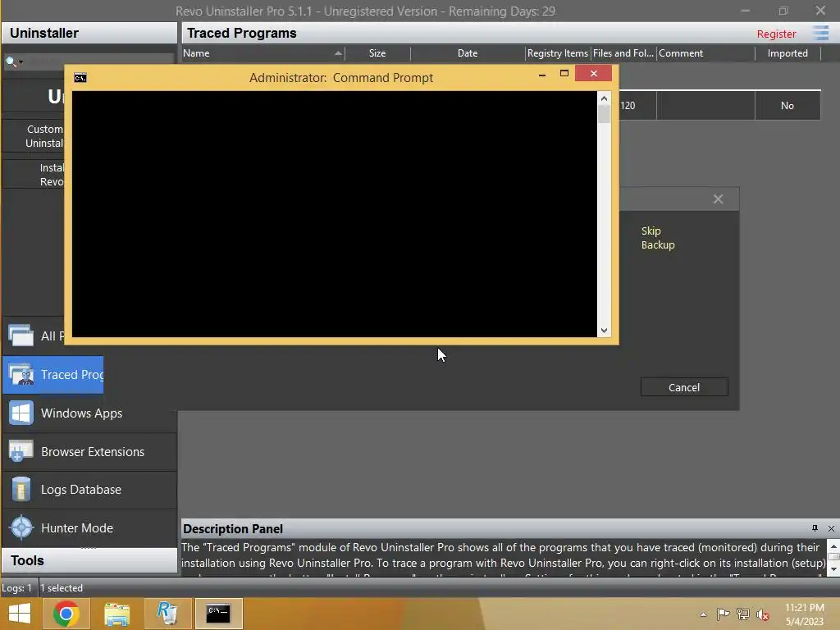840x630 pixels.
Task: Open the Browser Extensions module
Action: 89,452
